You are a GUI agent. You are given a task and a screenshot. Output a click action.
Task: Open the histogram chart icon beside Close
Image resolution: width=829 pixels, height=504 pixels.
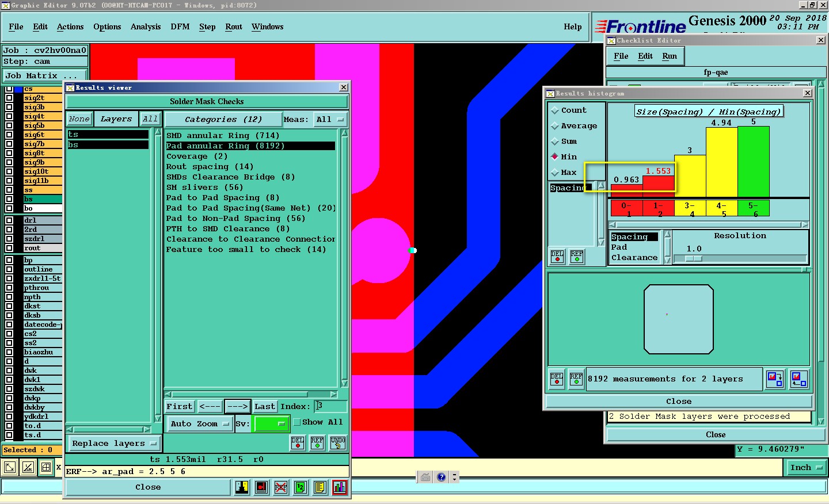pos(340,487)
